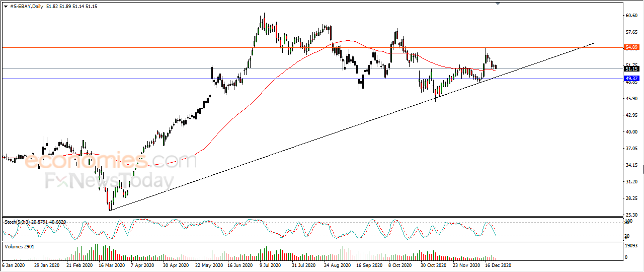This screenshot has width=644, height=272.
Task: Select the orange 54.89 price label
Action: click(631, 47)
